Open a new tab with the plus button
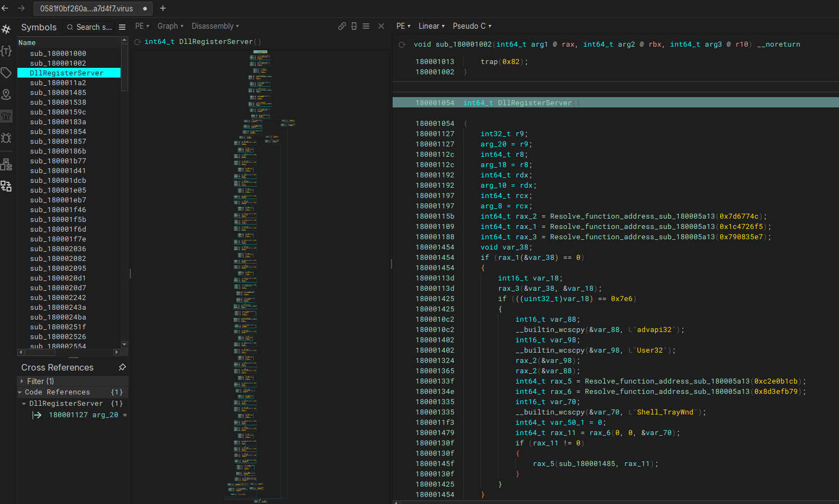Image resolution: width=839 pixels, height=504 pixels. 163,8
